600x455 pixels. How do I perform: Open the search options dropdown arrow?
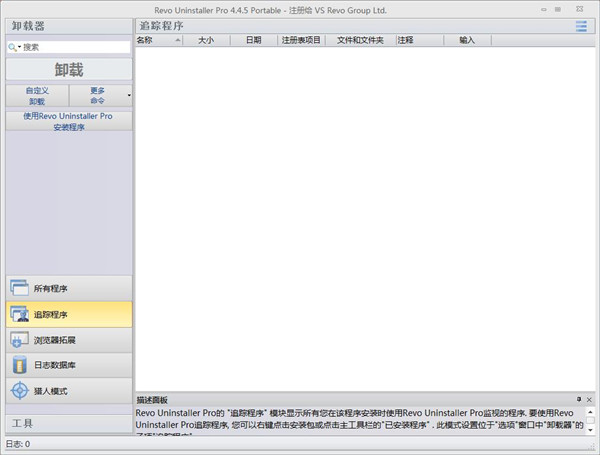point(19,47)
